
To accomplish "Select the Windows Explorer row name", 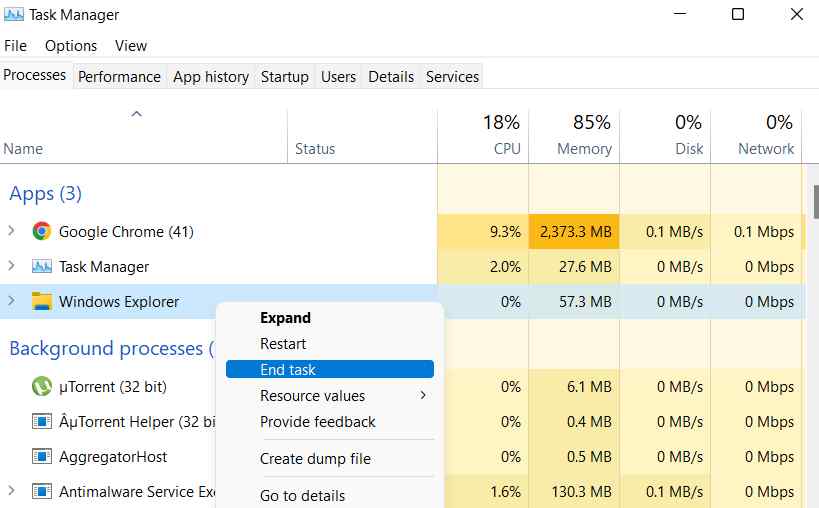I will click(x=119, y=301).
